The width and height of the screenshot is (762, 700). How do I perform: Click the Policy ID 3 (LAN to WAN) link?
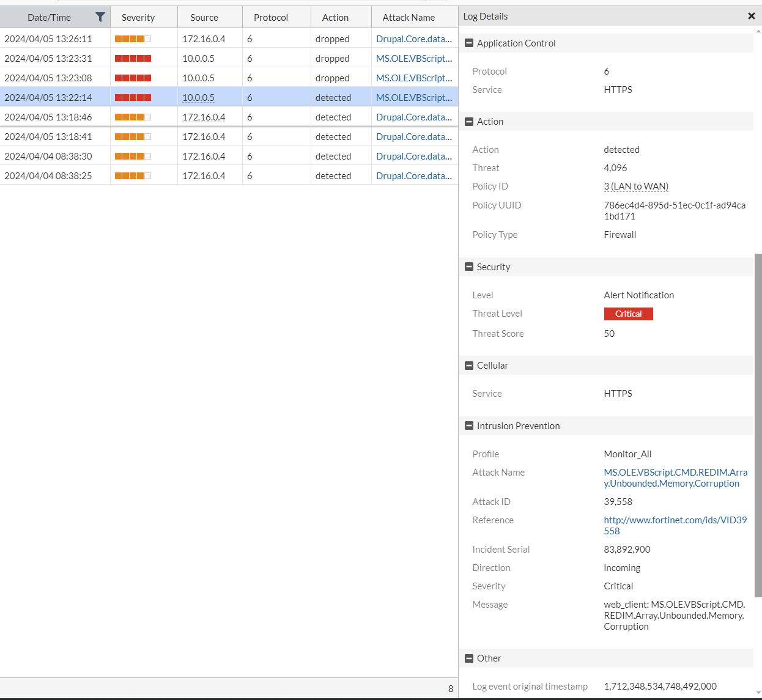coord(635,186)
